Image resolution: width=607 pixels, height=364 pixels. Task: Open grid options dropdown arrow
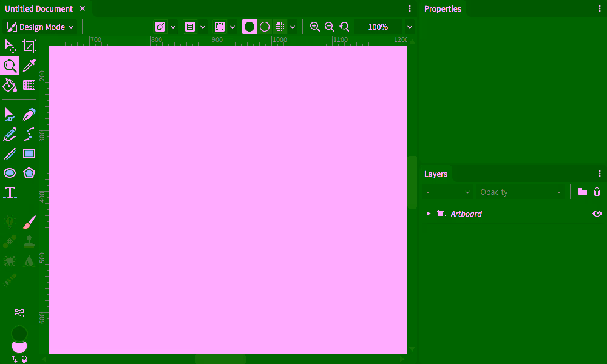pos(203,27)
